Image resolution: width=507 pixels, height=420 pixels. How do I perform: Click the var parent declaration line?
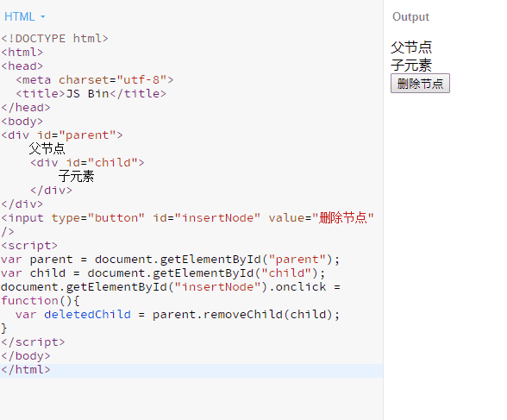(170, 260)
